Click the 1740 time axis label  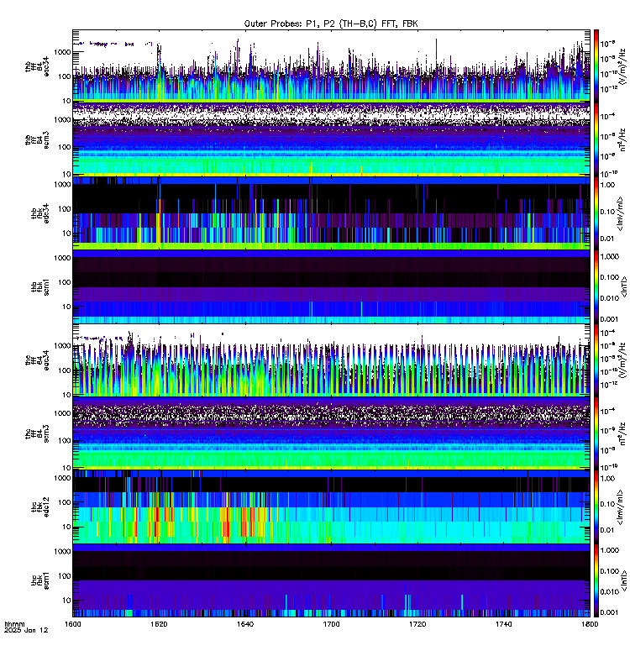click(503, 624)
